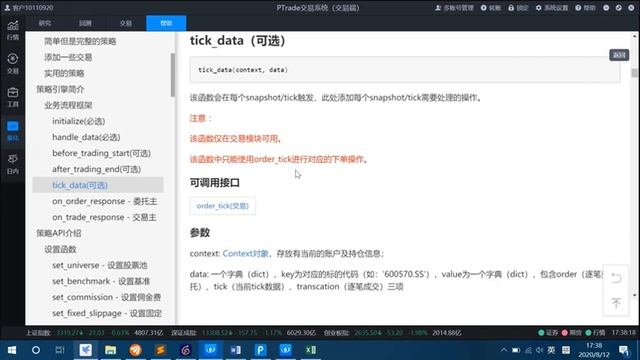Open the 工具 tools briefcase sidebar icon
Screen dimensions: 640x360
(x=13, y=97)
